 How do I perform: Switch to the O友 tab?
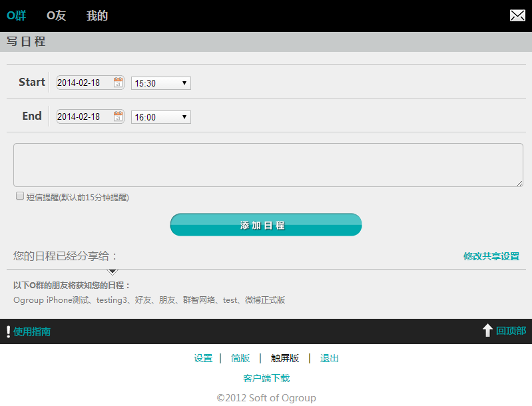click(x=57, y=15)
